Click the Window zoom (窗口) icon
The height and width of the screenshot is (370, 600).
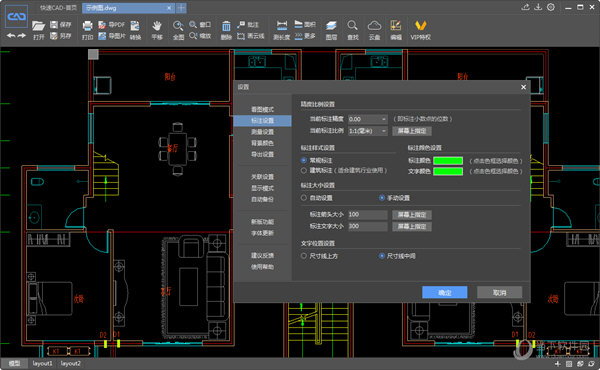point(193,24)
